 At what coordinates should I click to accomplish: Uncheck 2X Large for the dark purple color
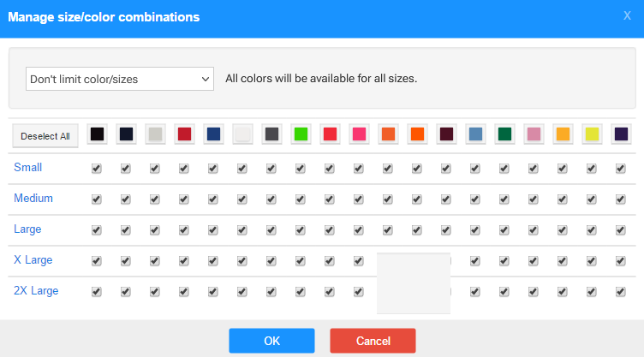tap(621, 292)
